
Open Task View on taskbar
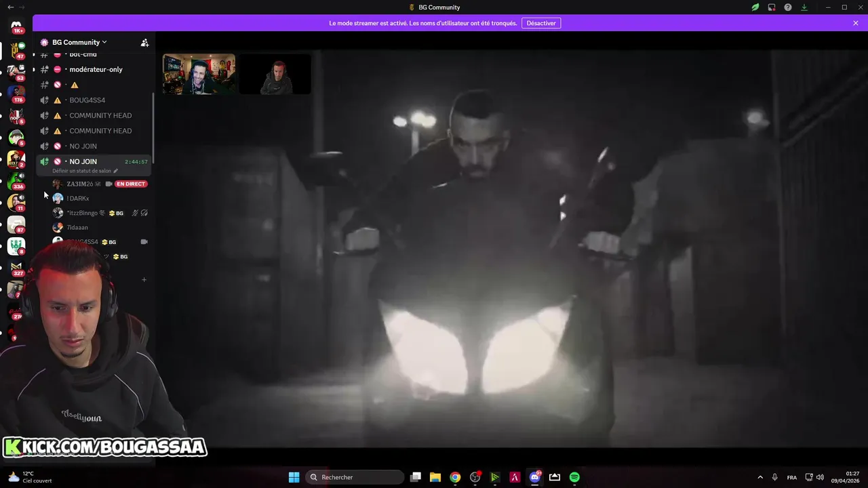coord(416,477)
